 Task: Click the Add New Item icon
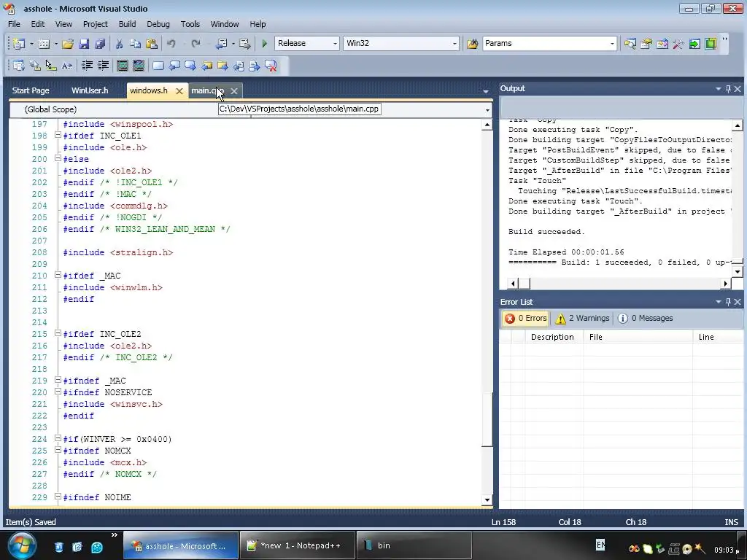[44, 44]
